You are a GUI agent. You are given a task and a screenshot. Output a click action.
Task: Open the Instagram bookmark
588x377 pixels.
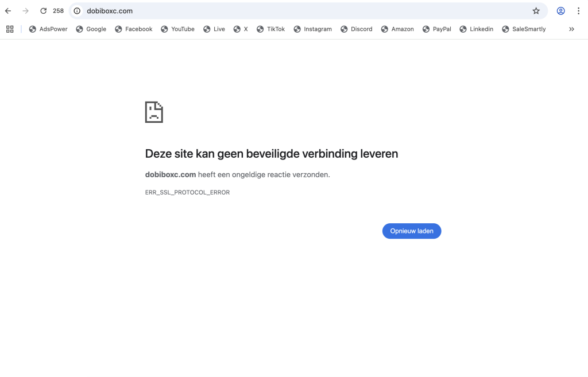[x=312, y=29]
